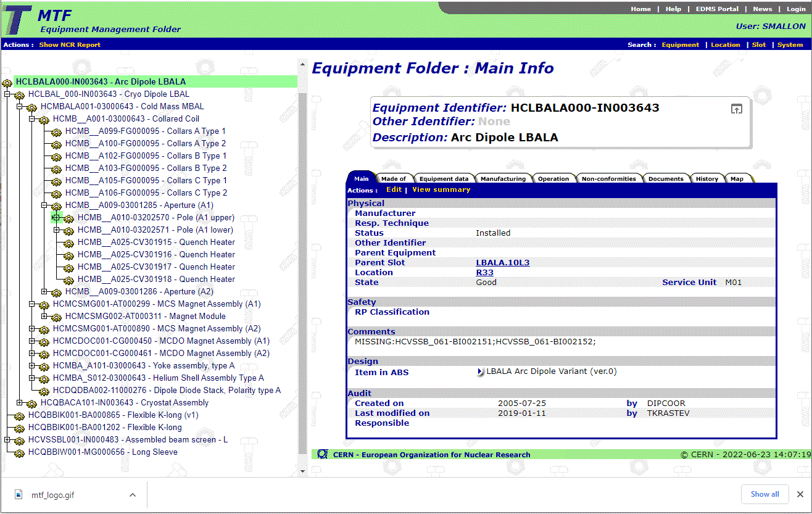Viewport: 812px width, 514px height.
Task: Open the Equipment data tab
Action: tap(444, 178)
